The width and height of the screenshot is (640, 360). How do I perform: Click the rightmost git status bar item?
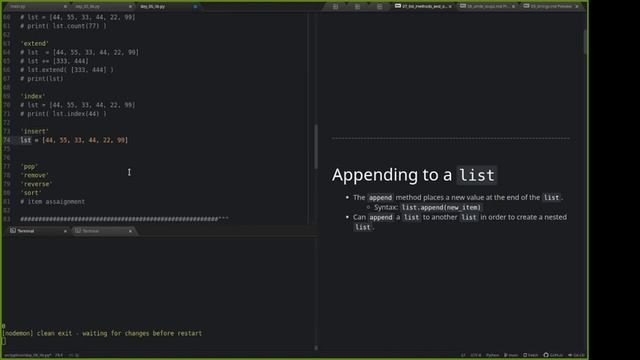(576, 355)
